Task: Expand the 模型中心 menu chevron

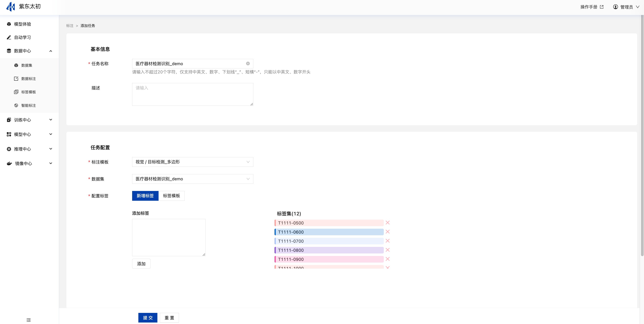Action: pyautogui.click(x=51, y=134)
